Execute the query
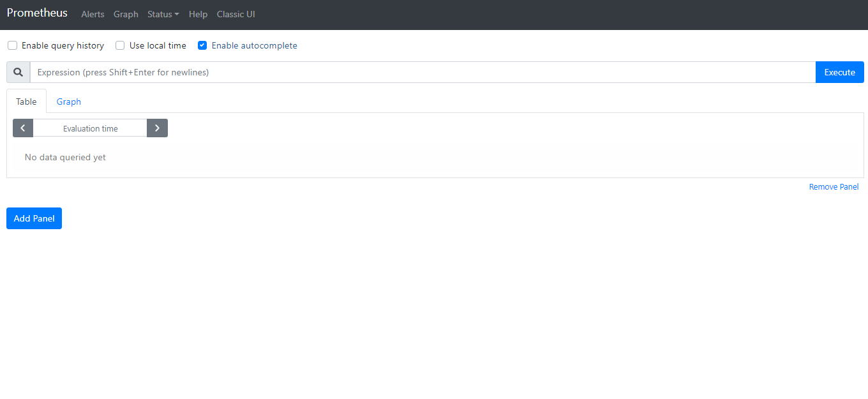Image resolution: width=868 pixels, height=399 pixels. coord(839,72)
